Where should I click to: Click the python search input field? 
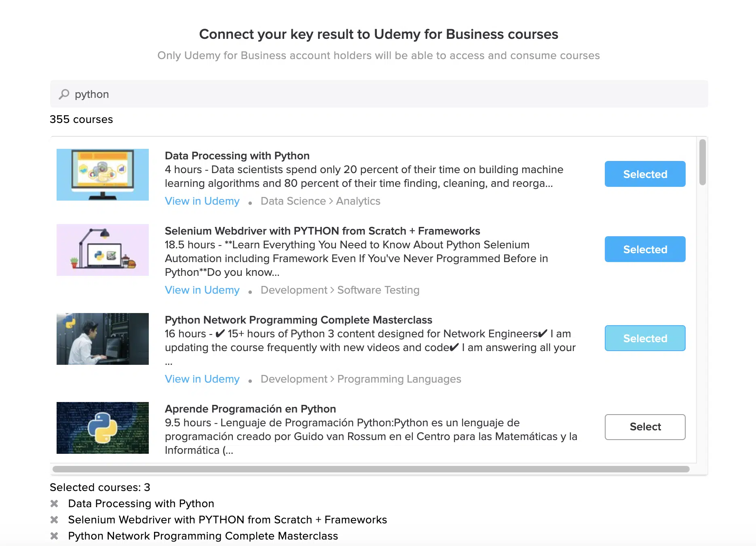379,94
